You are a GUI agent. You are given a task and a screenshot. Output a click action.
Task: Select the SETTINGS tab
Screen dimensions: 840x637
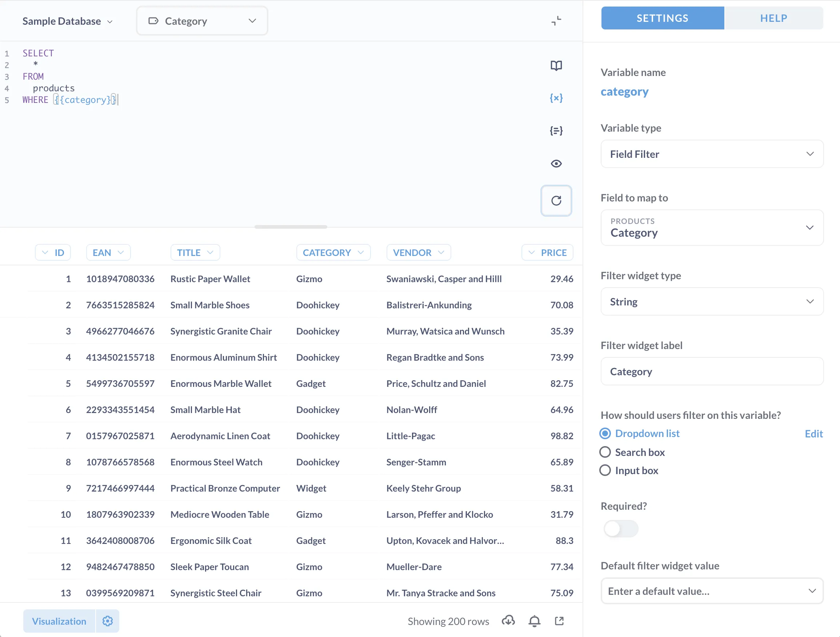662,18
